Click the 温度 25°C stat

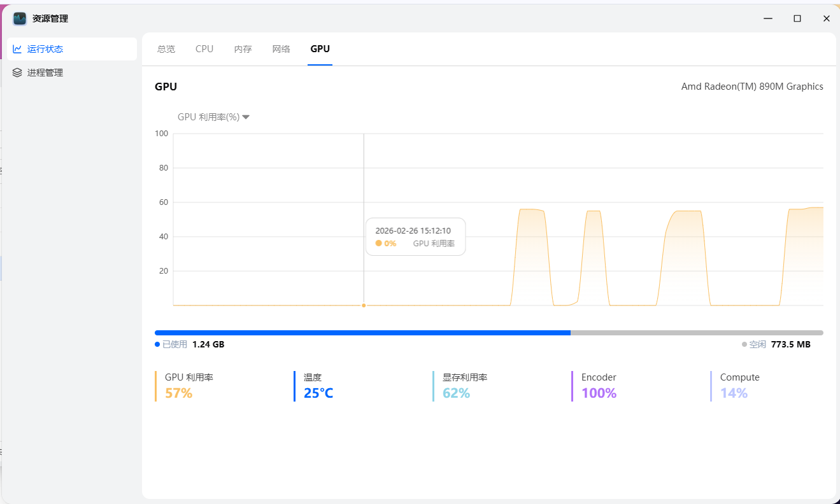[318, 386]
